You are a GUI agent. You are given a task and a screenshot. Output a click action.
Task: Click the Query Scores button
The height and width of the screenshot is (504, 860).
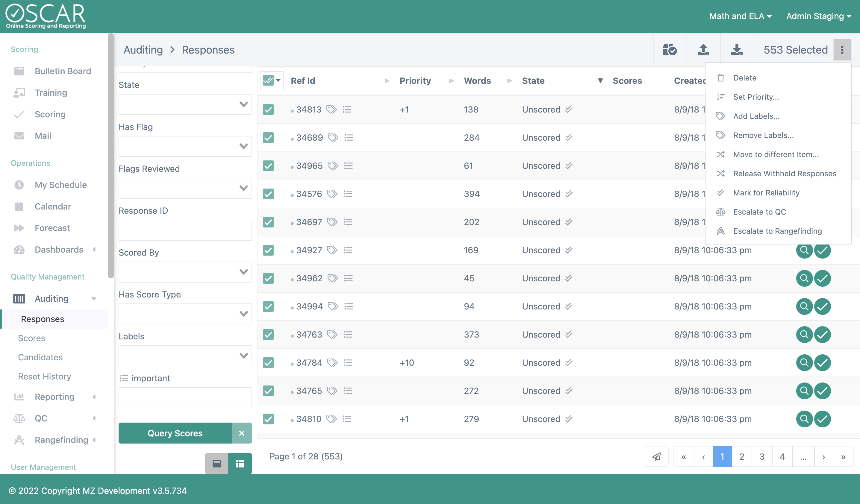(x=175, y=433)
